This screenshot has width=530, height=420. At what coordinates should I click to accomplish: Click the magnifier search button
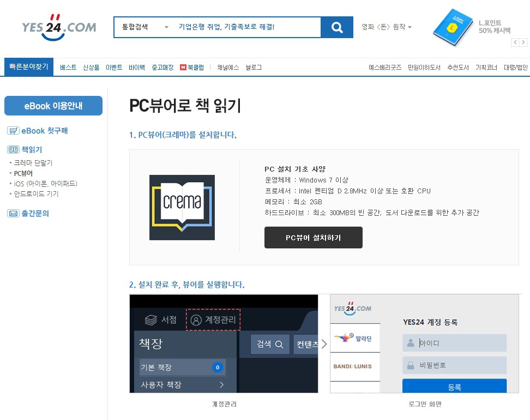(337, 27)
